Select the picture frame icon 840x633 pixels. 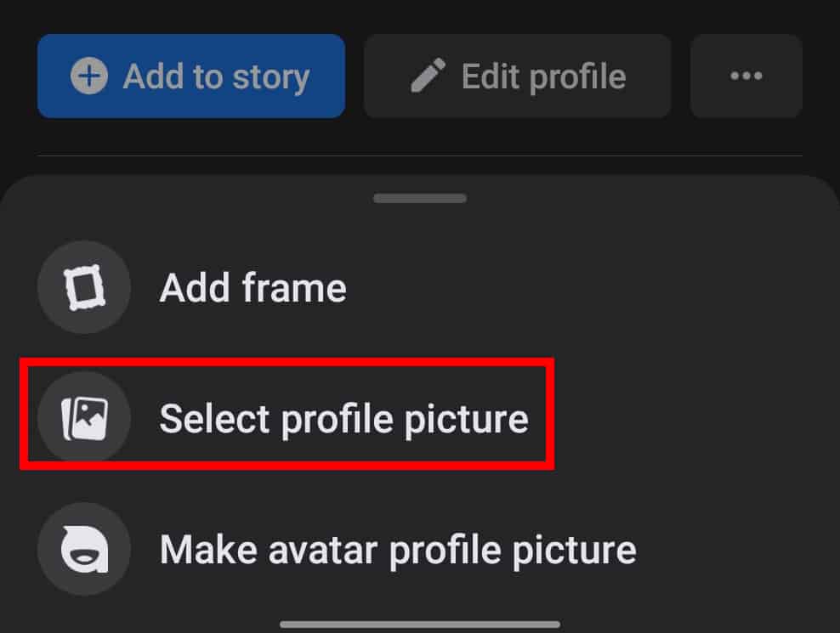pos(84,287)
